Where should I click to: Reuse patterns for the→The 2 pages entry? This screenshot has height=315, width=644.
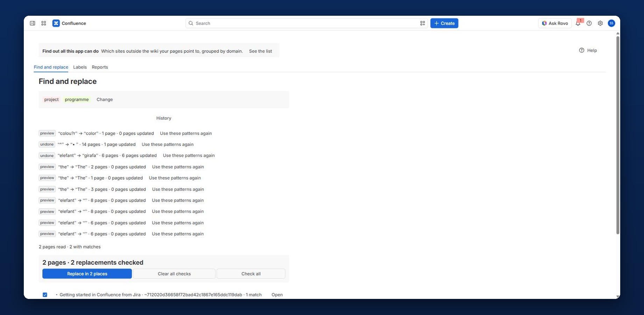pyautogui.click(x=178, y=167)
